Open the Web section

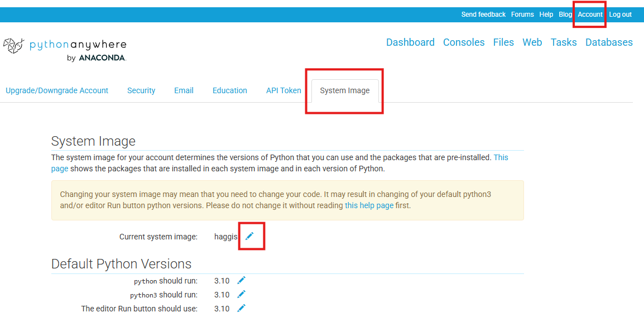(532, 42)
